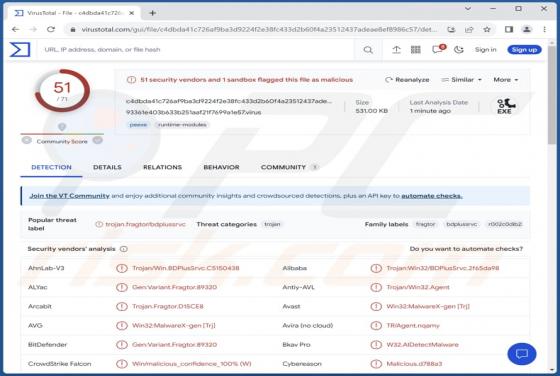Image resolution: width=560 pixels, height=376 pixels.
Task: Click the alert icon in the Alibaba row
Action: [x=376, y=268]
